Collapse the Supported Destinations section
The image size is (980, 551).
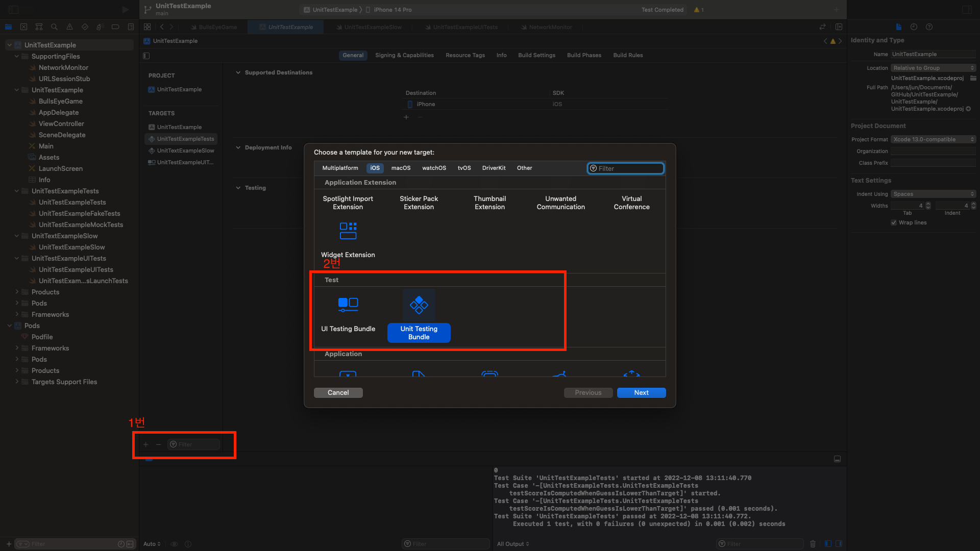point(238,72)
